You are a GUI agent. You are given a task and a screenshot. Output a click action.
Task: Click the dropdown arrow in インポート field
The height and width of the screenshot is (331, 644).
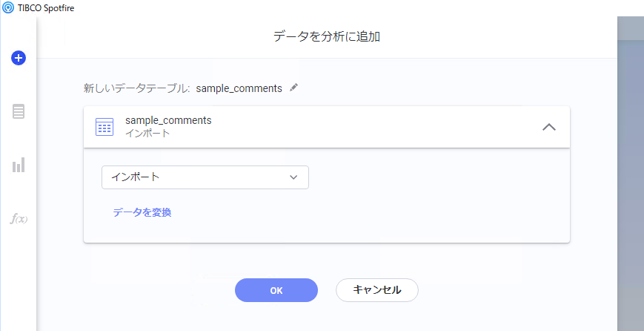coord(293,177)
